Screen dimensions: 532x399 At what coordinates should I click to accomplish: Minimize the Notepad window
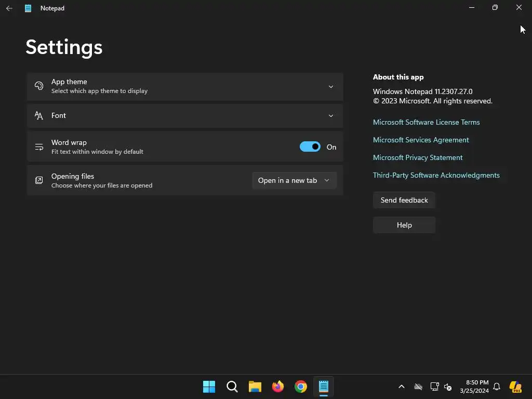click(472, 7)
